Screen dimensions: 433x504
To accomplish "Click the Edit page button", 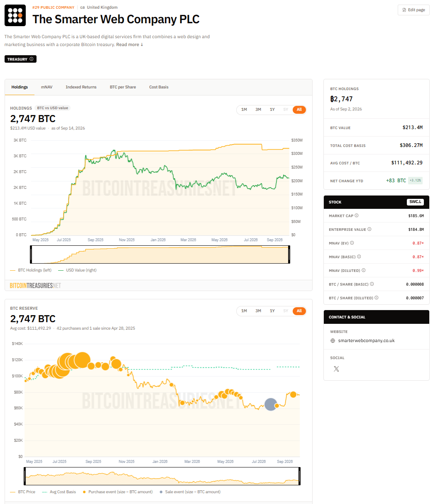I will [413, 10].
